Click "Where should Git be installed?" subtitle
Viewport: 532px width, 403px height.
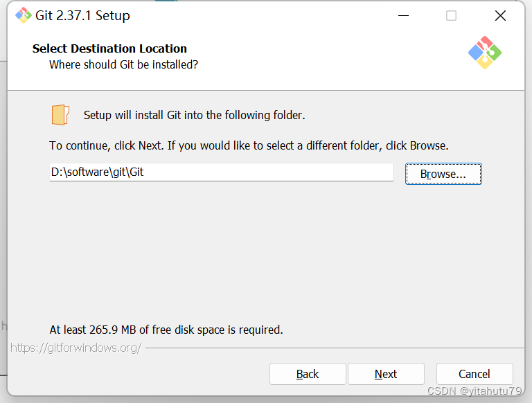[123, 64]
